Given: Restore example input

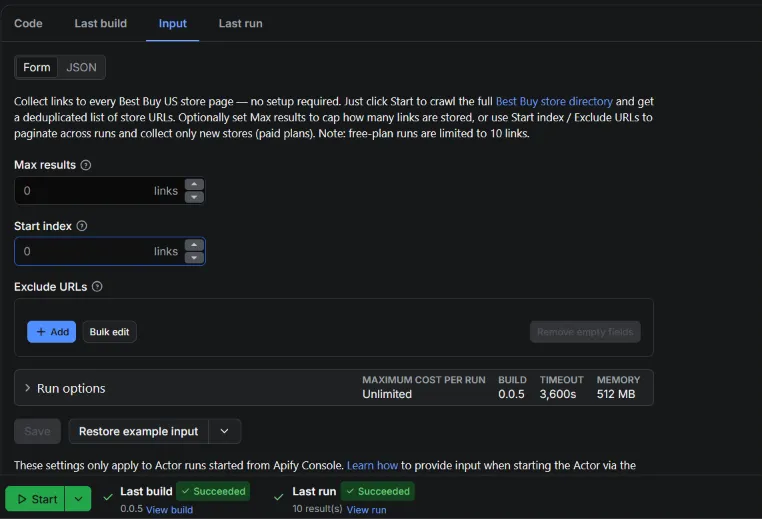Looking at the screenshot, I should (139, 431).
